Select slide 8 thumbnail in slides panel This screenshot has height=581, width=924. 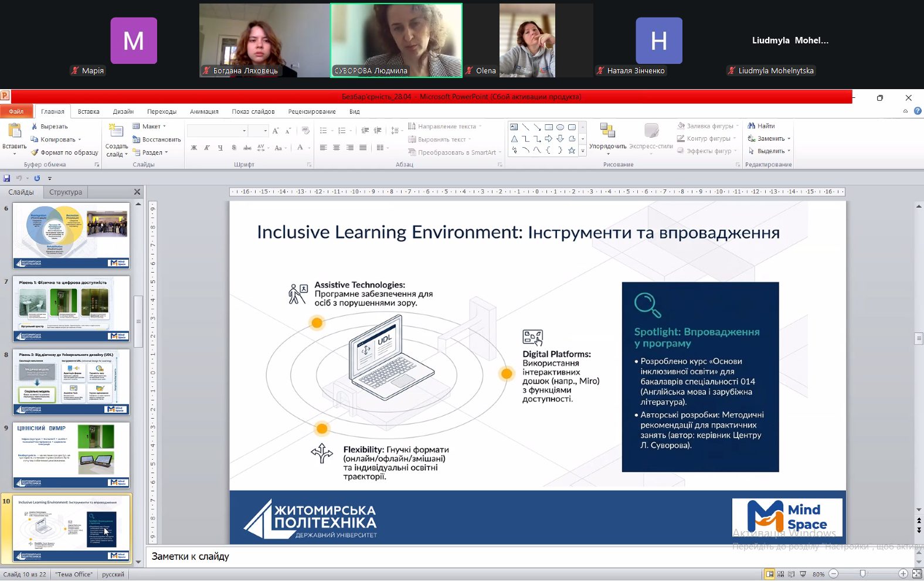72,382
